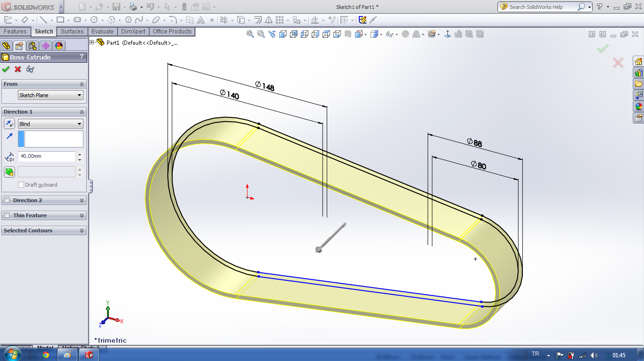The image size is (644, 361).
Task: Enable the Direction 2 checkbox
Action: pyautogui.click(x=7, y=200)
